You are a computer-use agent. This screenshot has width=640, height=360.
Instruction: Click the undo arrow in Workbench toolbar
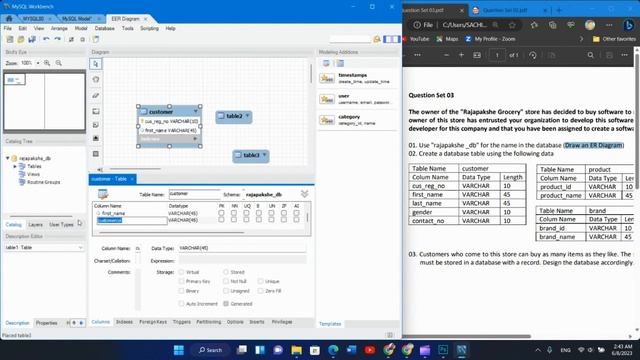pyautogui.click(x=46, y=39)
